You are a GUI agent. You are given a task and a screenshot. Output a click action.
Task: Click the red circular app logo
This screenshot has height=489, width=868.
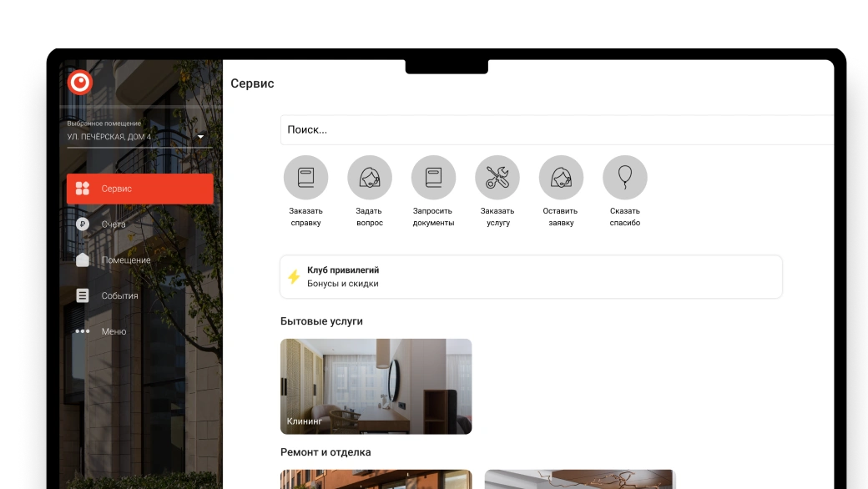point(80,82)
